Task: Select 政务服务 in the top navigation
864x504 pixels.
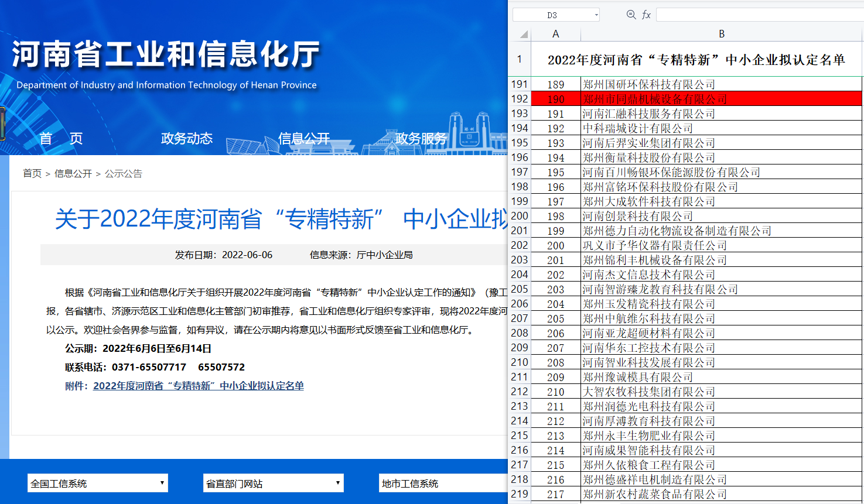Action: [x=421, y=139]
